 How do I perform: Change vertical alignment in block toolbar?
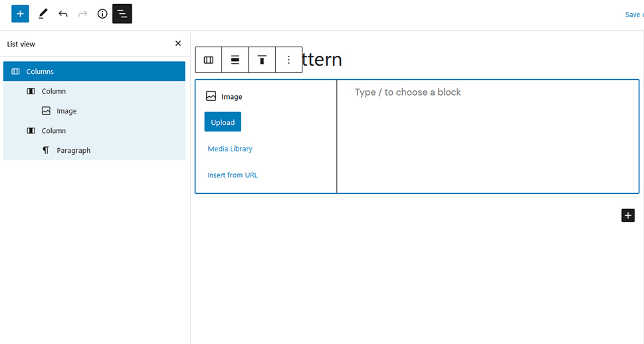[x=262, y=60]
